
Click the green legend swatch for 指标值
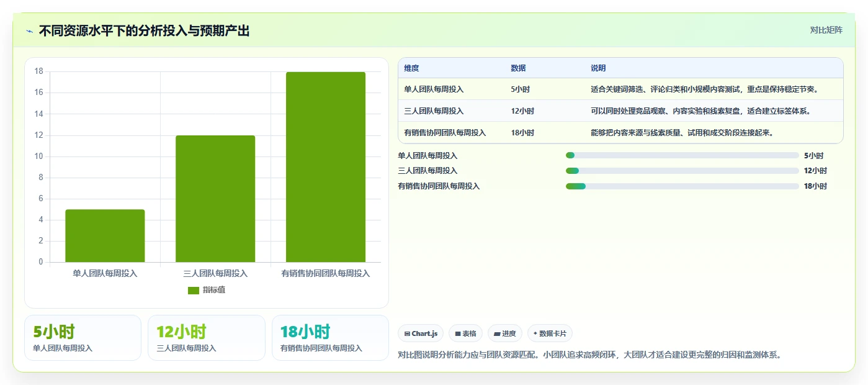tap(194, 290)
